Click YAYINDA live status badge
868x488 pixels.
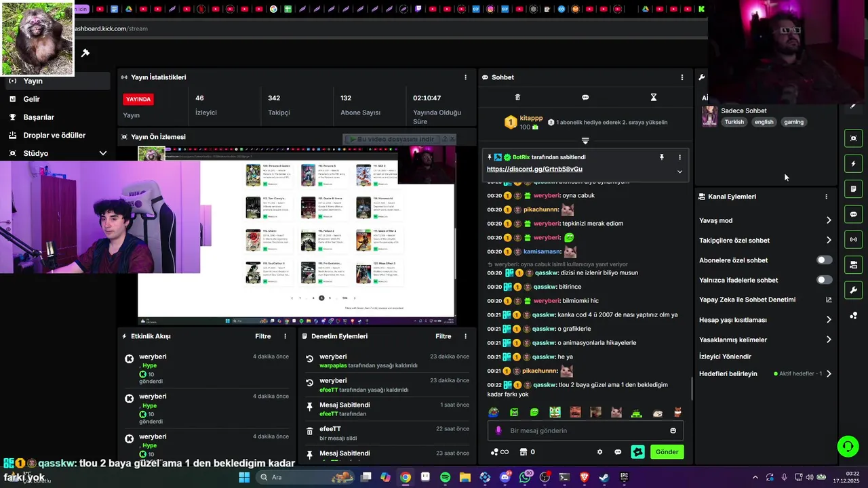point(138,99)
